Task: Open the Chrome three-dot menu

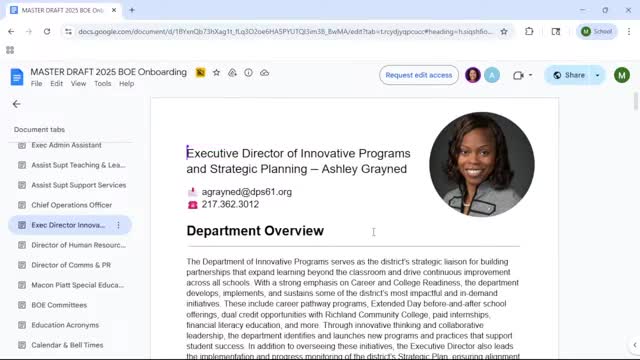Action: (629, 31)
